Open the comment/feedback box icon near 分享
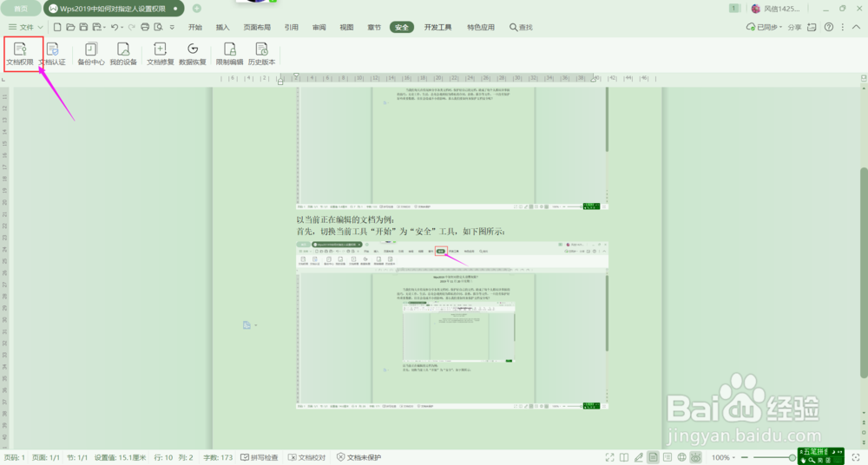Viewport: 868px width, 465px height. pos(812,27)
